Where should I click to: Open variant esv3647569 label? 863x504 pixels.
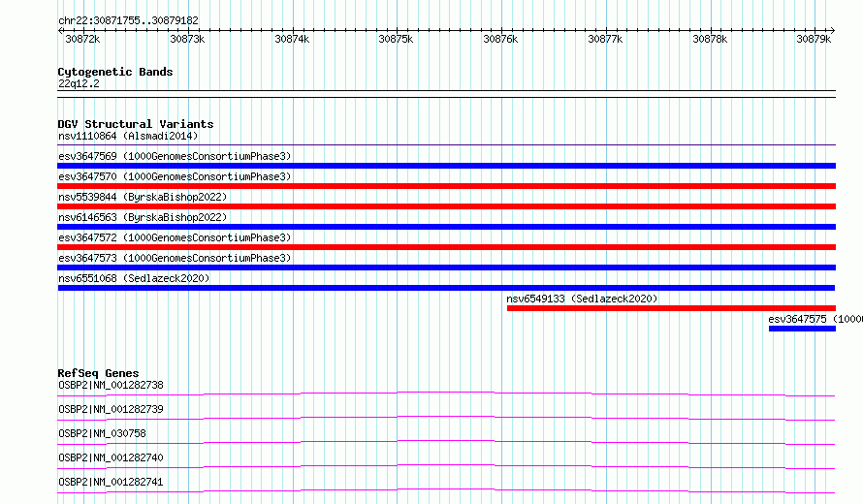coord(175,156)
